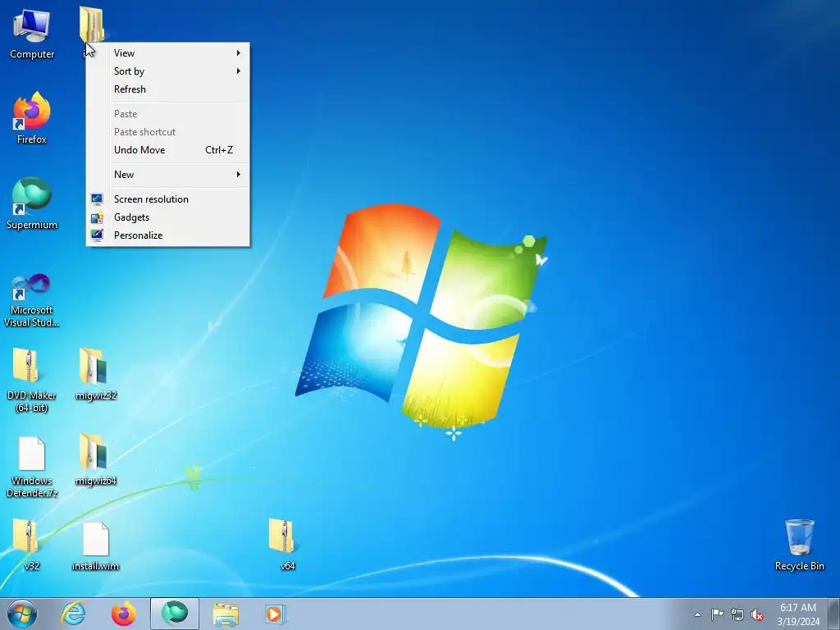Launch Firefox from the taskbar
840x630 pixels.
click(124, 614)
